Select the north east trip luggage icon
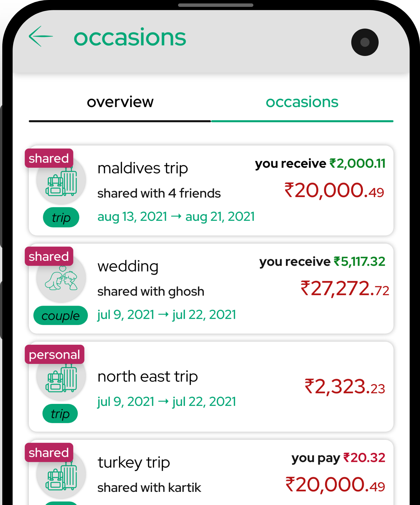This screenshot has height=505, width=420. 61,377
